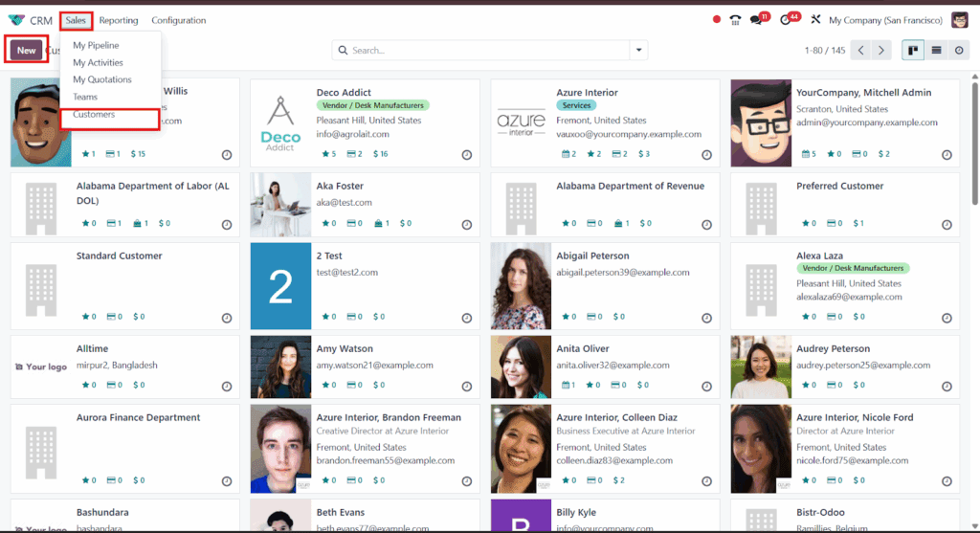
Task: Switch to Activity view
Action: 960,50
